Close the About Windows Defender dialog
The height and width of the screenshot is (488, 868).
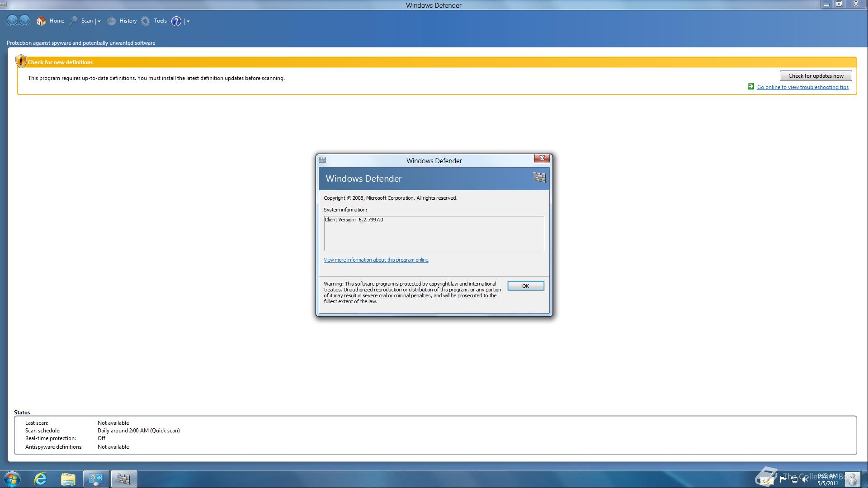pos(542,158)
